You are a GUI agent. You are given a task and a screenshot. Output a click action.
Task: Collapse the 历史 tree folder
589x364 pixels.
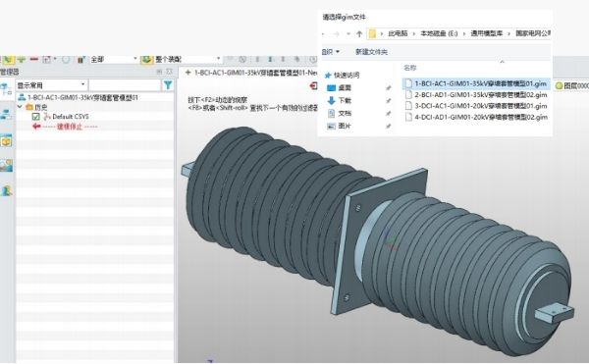point(20,107)
